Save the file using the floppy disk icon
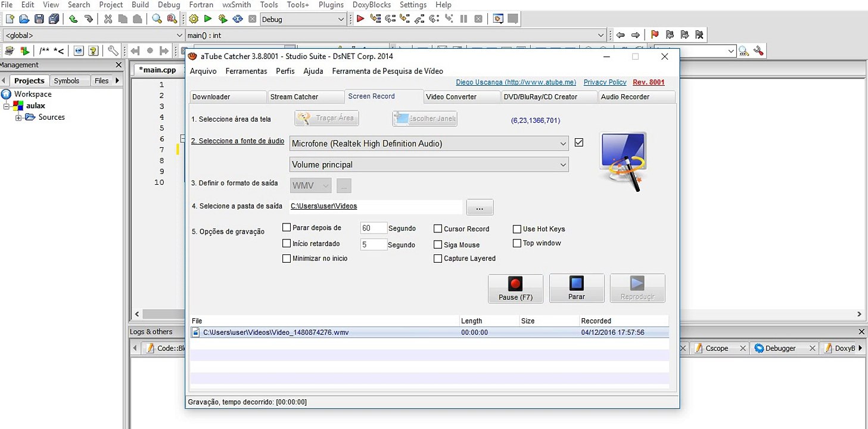Image resolution: width=868 pixels, height=429 pixels. (39, 19)
